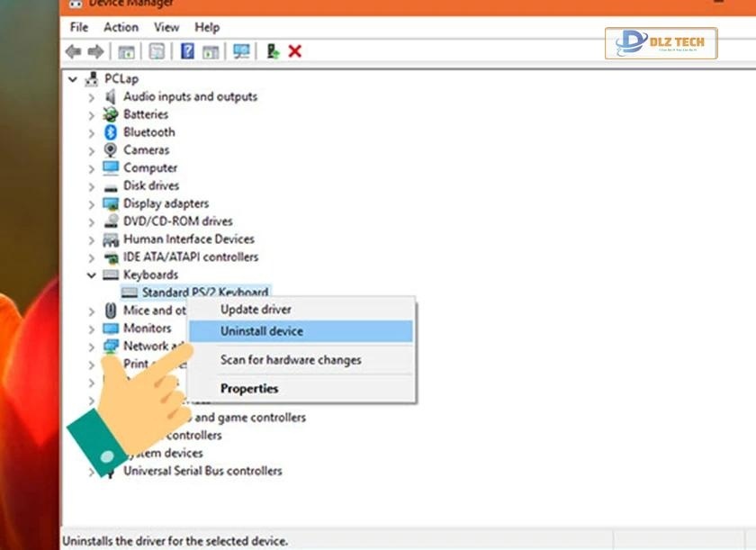
Task: Select the Cameras category icon
Action: coord(111,150)
